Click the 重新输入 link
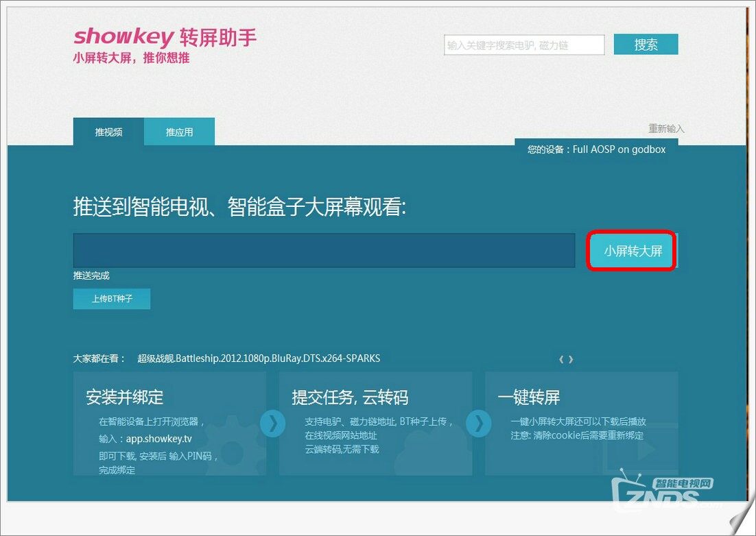756x536 pixels. (x=666, y=129)
